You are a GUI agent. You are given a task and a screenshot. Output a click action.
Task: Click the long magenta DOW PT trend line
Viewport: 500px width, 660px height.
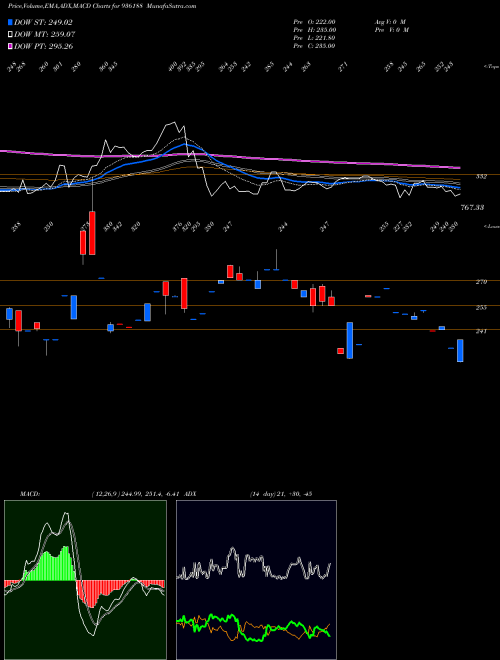[230, 157]
